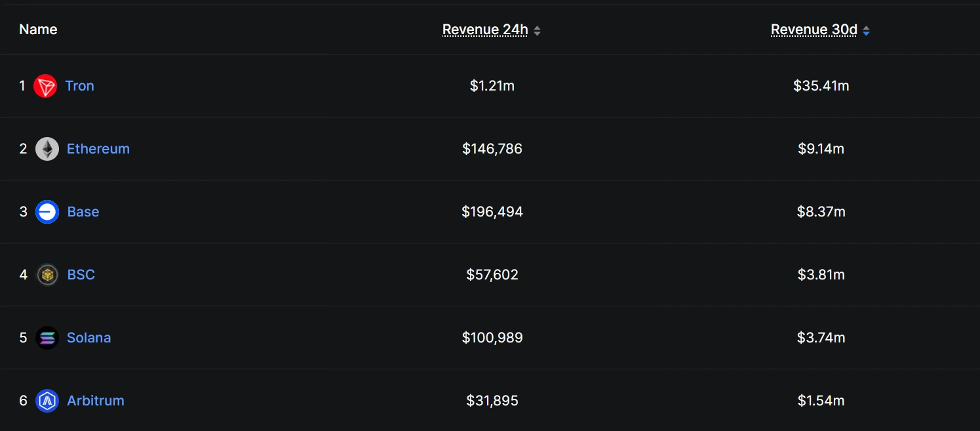Click the Revenue 30d sort arrows
This screenshot has height=431, width=980.
[866, 30]
